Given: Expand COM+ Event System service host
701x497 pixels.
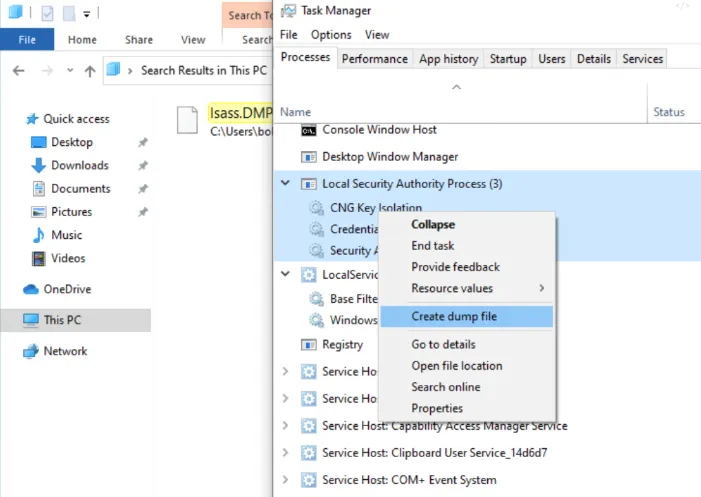Looking at the screenshot, I should 285,480.
